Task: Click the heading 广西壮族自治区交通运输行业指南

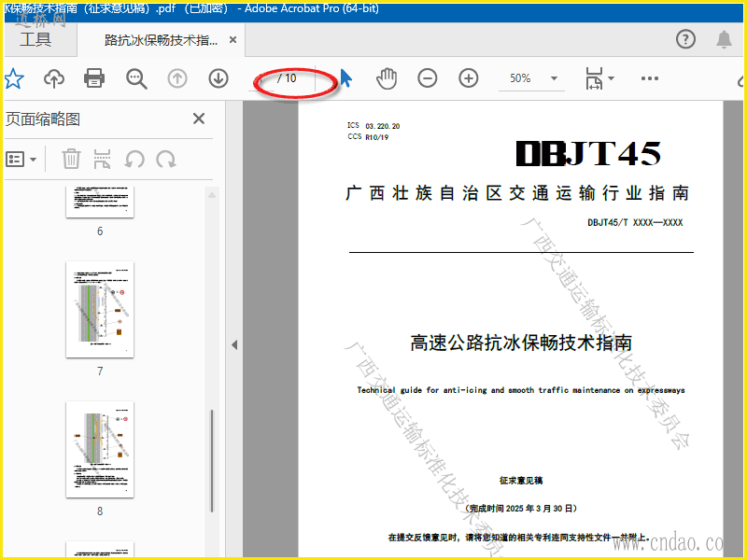Action: coord(517,193)
